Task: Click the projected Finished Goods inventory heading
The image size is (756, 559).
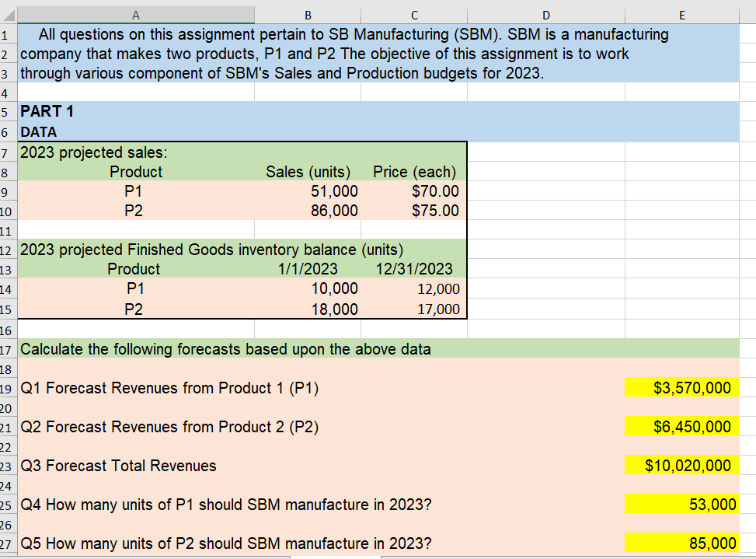Action: coord(211,250)
